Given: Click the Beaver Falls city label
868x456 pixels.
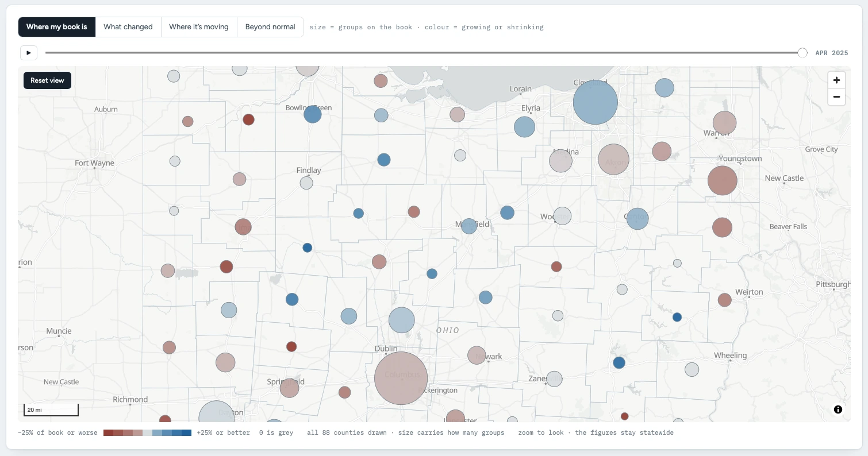Looking at the screenshot, I should (x=788, y=226).
